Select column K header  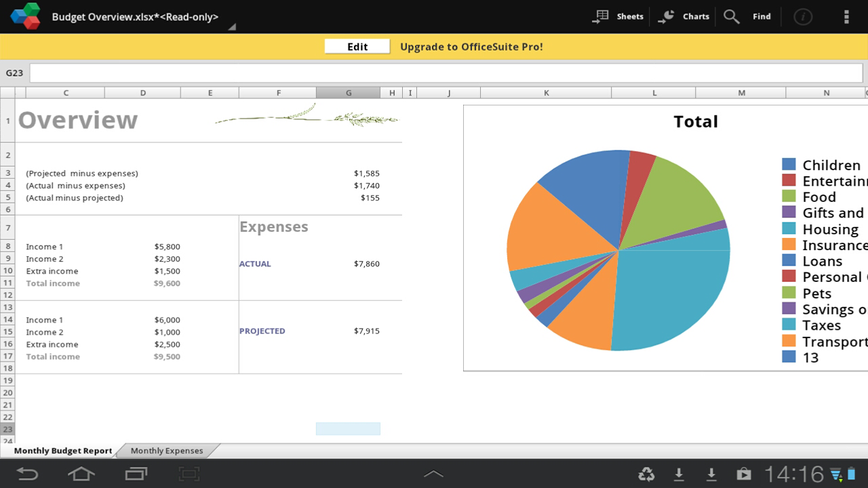[546, 93]
